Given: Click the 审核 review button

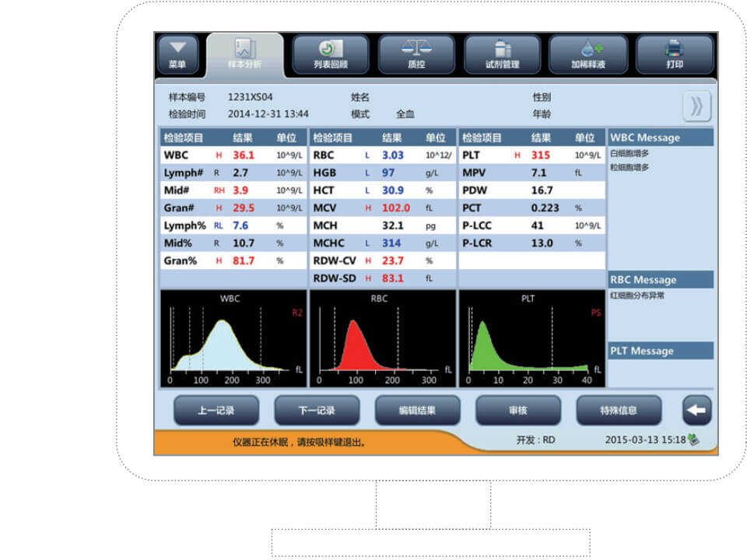Looking at the screenshot, I should (517, 410).
